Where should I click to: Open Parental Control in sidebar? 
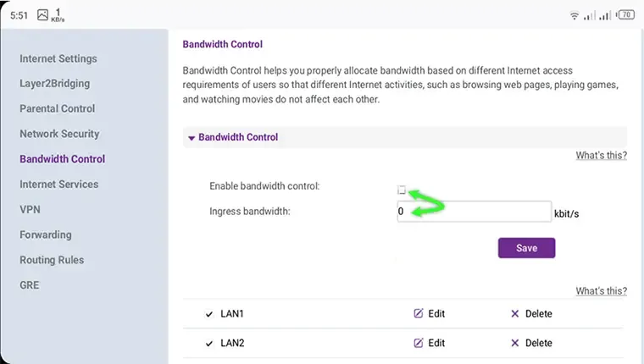(x=57, y=108)
